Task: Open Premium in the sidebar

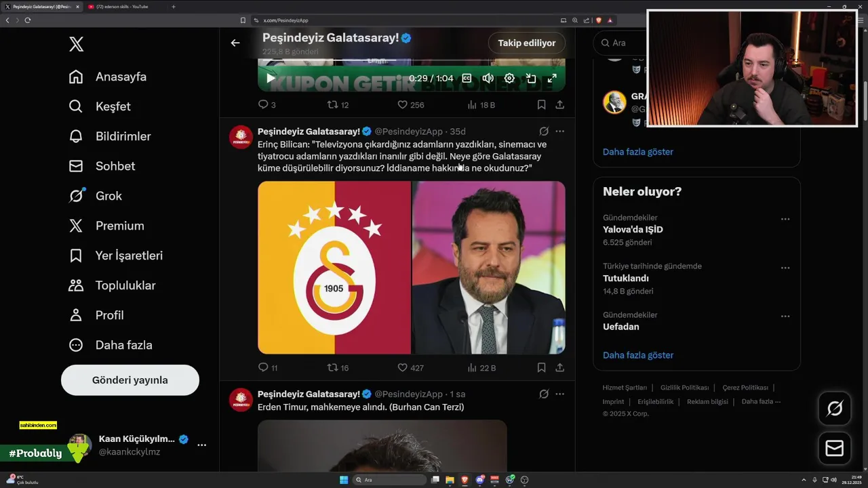Action: [x=106, y=226]
